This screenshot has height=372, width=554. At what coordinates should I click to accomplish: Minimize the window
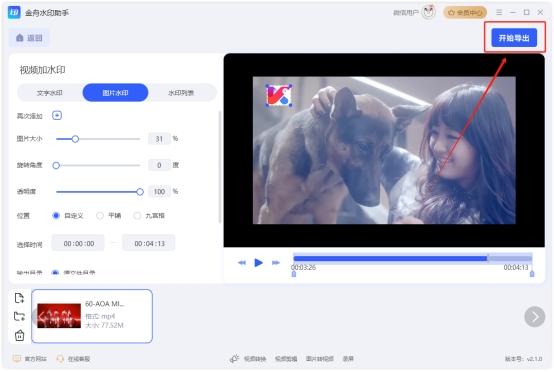point(513,12)
